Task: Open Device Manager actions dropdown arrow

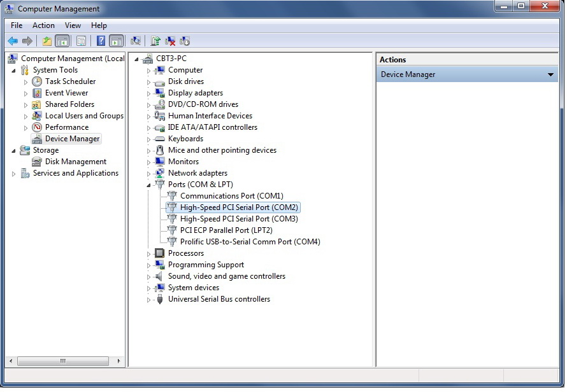Action: click(x=550, y=75)
